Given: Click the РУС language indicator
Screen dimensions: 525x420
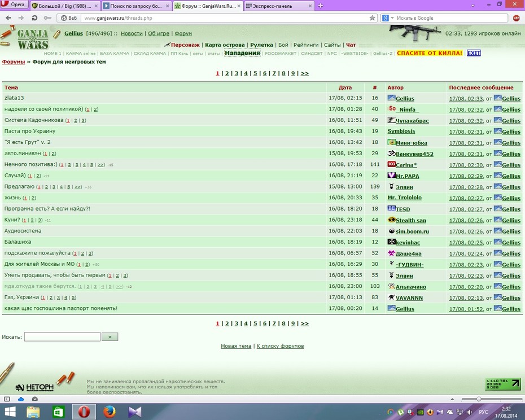Looking at the screenshot, I should (483, 412).
